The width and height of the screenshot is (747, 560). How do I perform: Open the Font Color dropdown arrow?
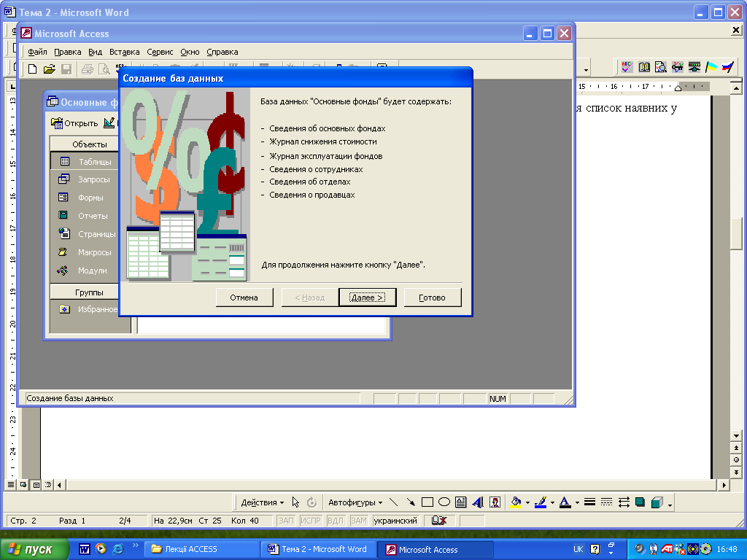(x=577, y=502)
